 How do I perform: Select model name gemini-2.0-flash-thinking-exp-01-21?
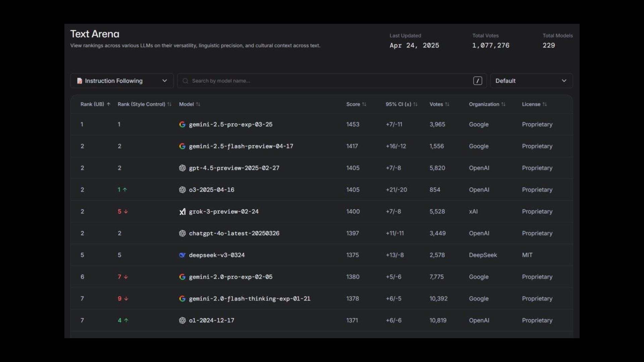[x=250, y=299]
